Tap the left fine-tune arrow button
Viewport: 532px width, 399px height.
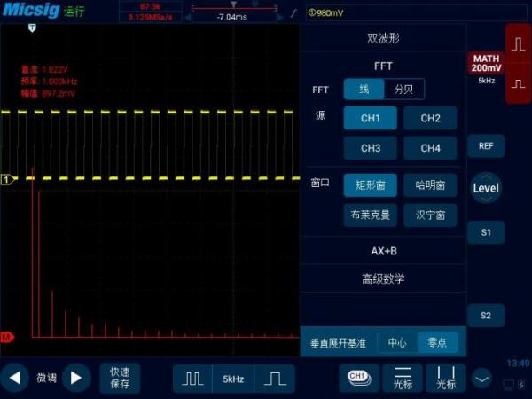coord(14,378)
